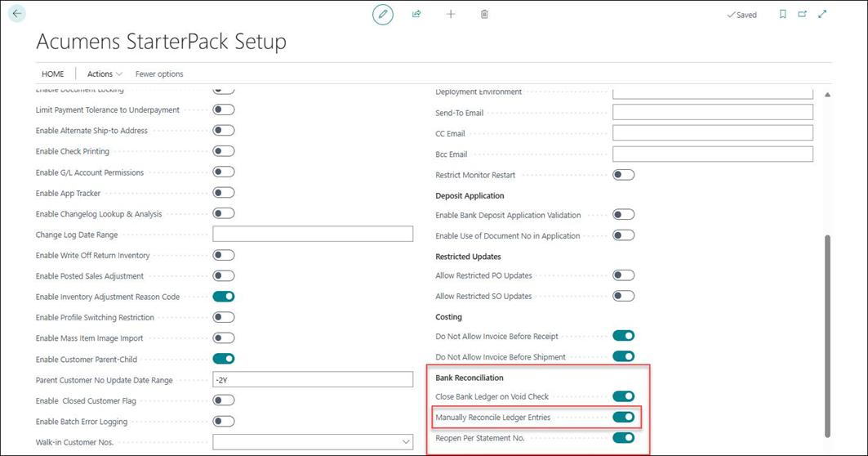The width and height of the screenshot is (868, 456).
Task: Open the HOME tab
Action: click(53, 74)
